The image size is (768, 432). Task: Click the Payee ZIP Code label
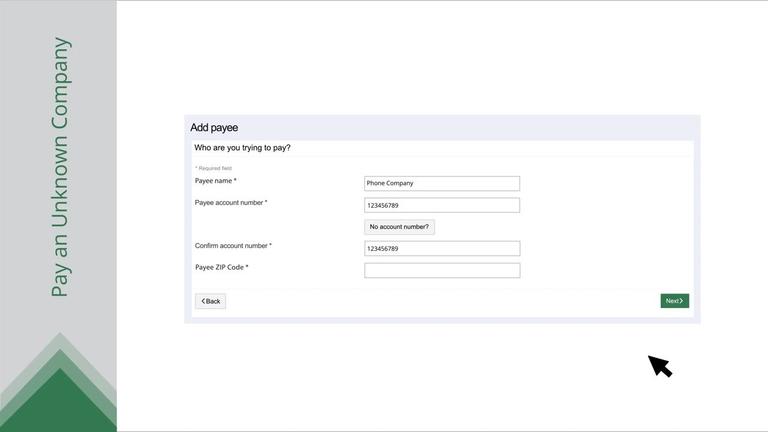221,267
